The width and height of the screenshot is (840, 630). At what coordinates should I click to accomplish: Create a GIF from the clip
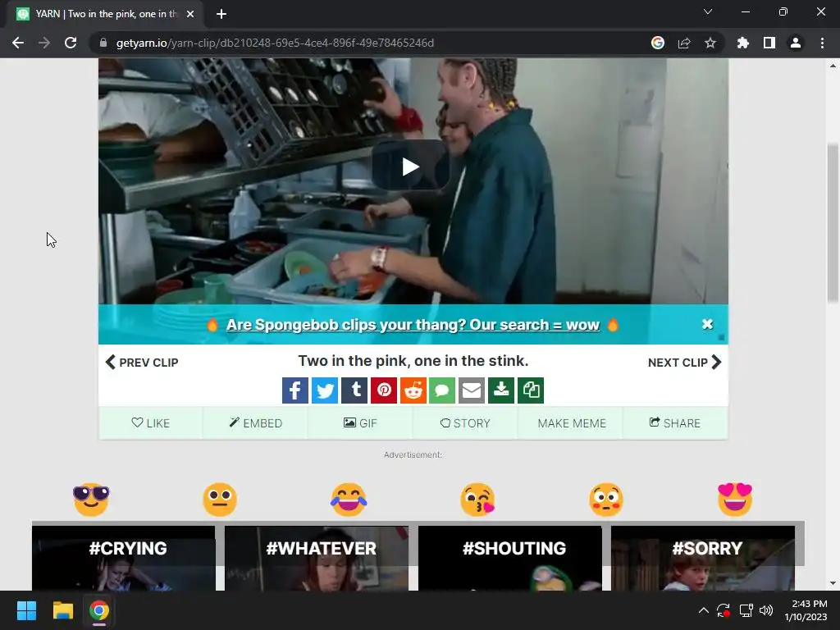360,423
